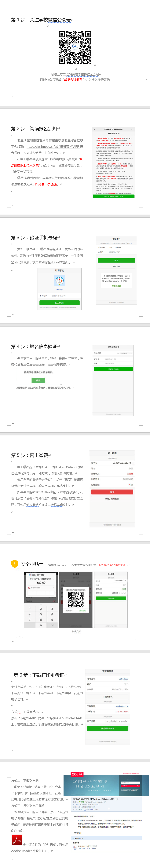Tap the backspace key on payment keypad
Viewport: 150px width, 868px height.
pos(52,625)
